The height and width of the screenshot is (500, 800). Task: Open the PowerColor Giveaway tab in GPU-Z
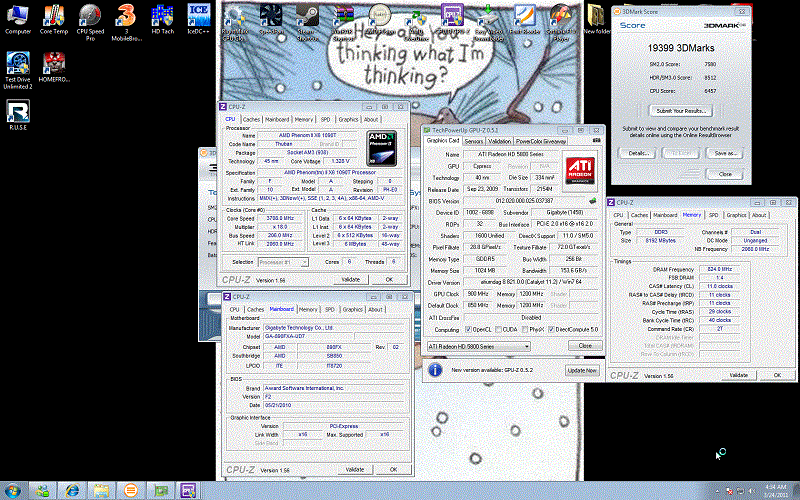(x=540, y=141)
